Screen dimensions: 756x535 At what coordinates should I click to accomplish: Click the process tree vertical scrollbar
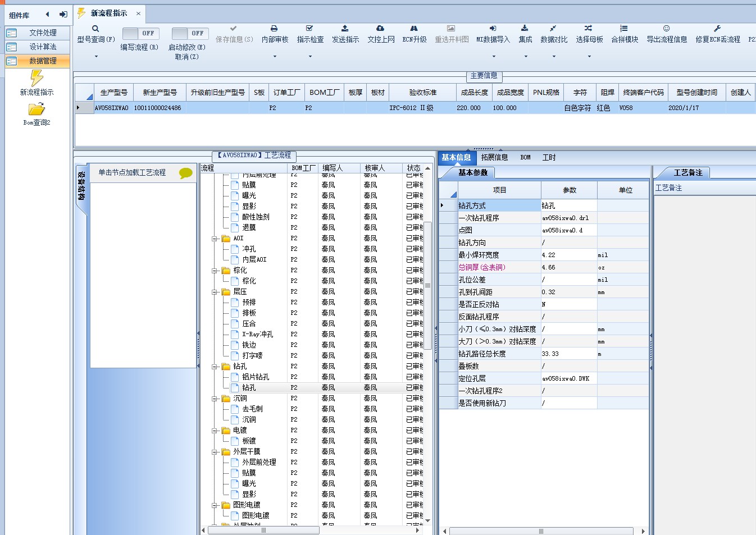(x=427, y=285)
